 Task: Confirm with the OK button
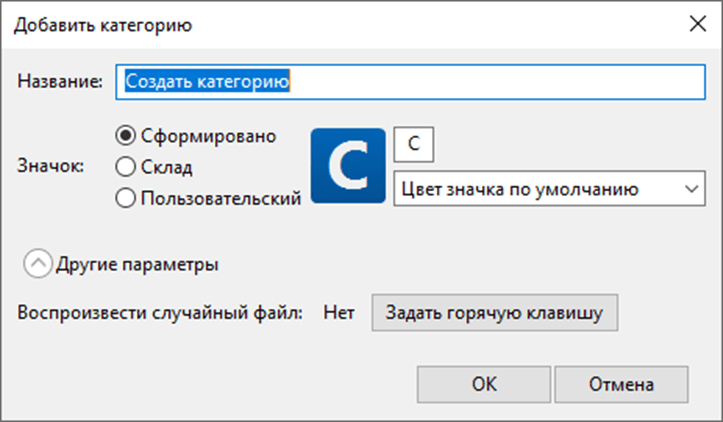coord(484,384)
